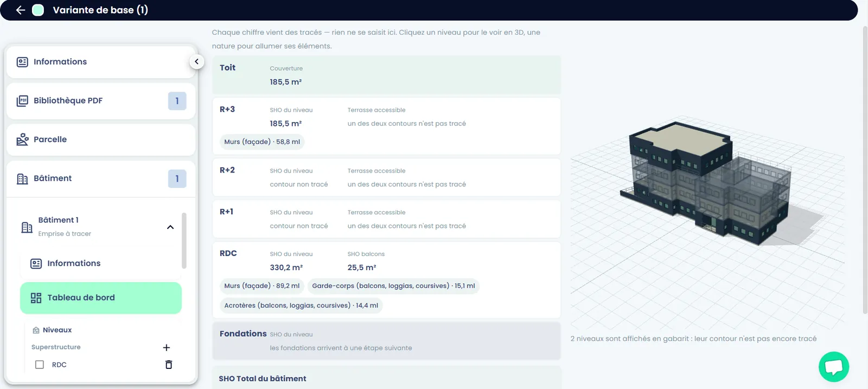
Task: Select the Tableau de bord item
Action: point(101,298)
